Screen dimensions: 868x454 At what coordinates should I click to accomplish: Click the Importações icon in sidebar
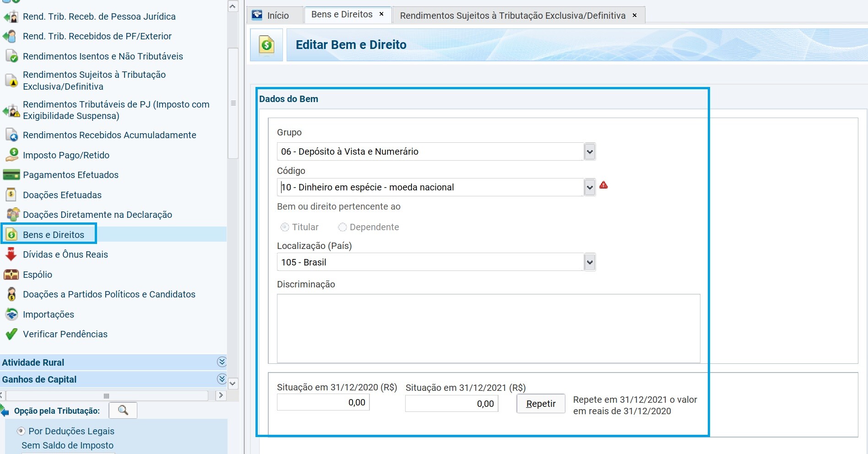(11, 314)
